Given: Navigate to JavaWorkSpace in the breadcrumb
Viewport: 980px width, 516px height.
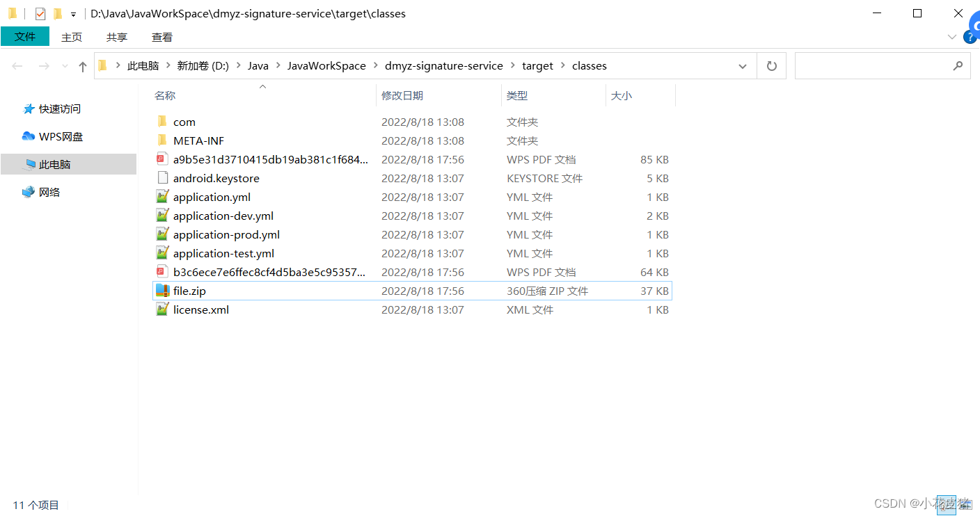Looking at the screenshot, I should click(x=326, y=66).
